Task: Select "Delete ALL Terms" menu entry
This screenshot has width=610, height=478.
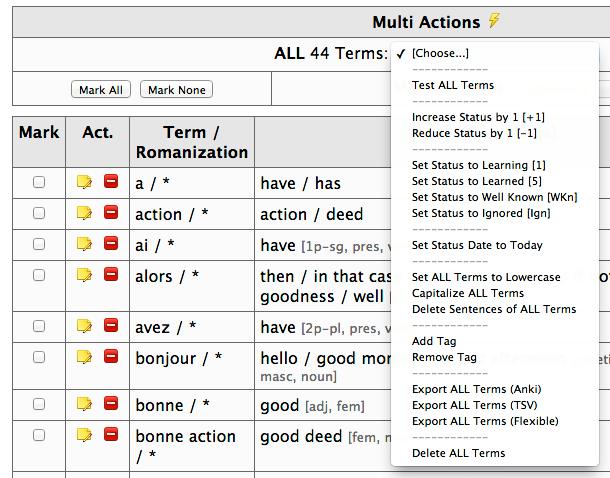Action: (x=458, y=453)
